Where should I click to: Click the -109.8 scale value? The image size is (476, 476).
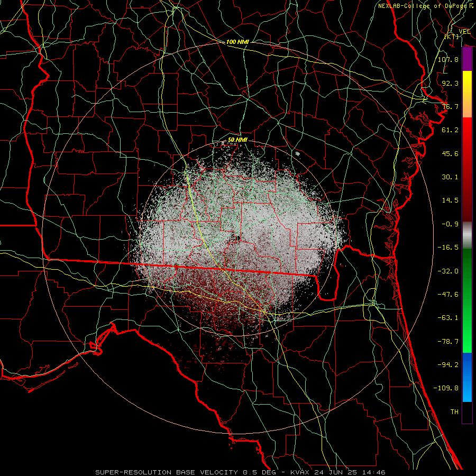(446, 388)
